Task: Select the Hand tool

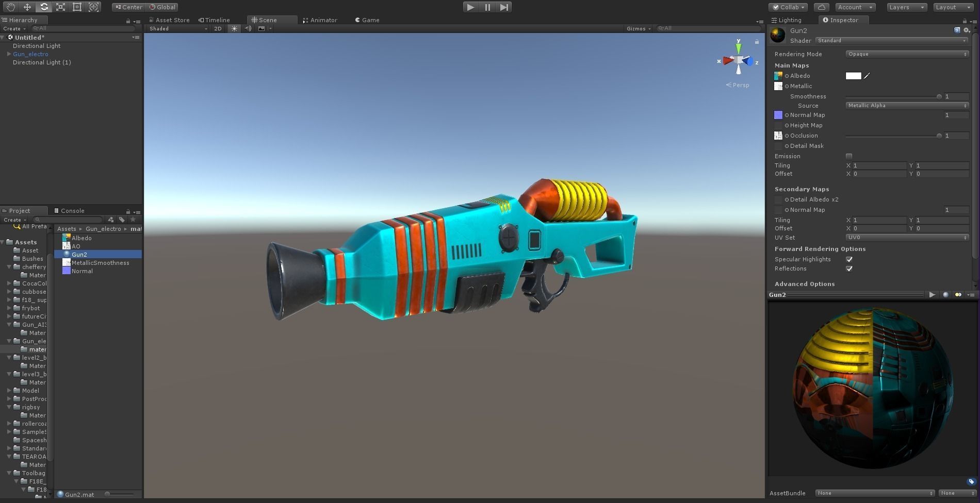Action: [10, 7]
